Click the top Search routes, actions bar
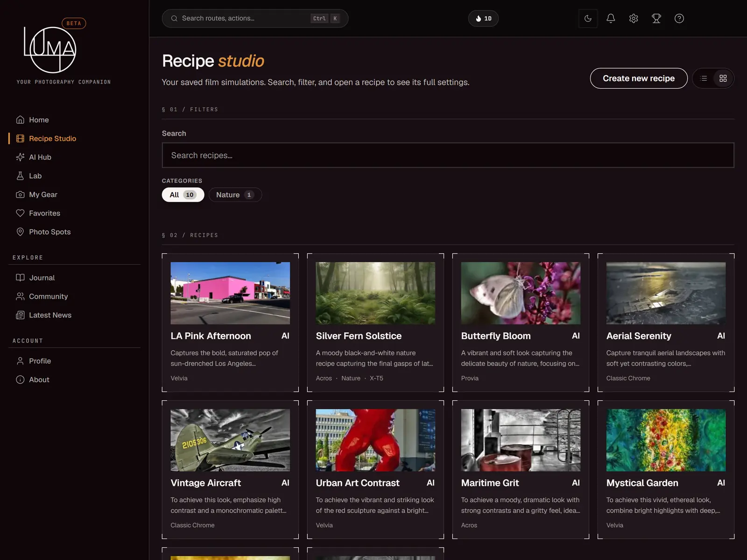This screenshot has height=560, width=747. coord(255,19)
